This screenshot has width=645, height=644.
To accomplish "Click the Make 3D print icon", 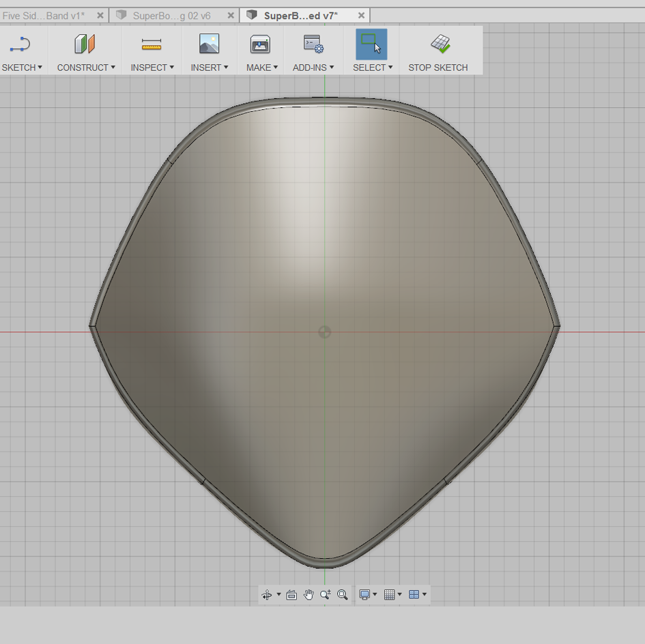I will point(260,44).
